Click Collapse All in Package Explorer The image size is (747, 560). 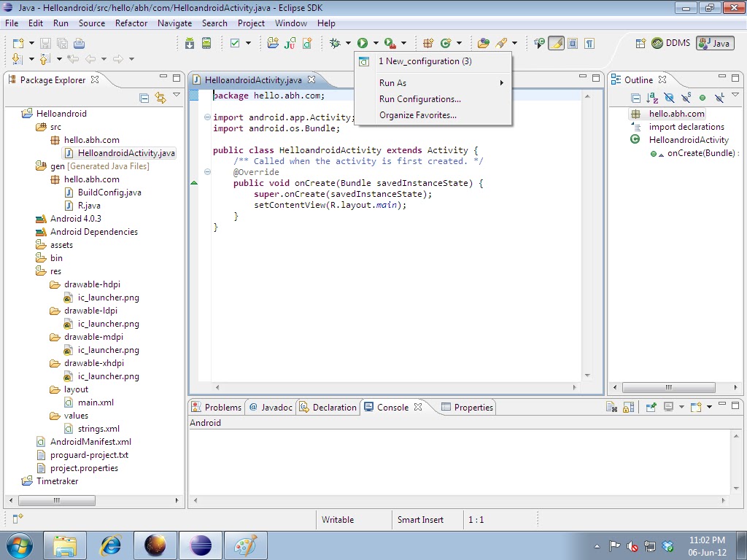[144, 98]
